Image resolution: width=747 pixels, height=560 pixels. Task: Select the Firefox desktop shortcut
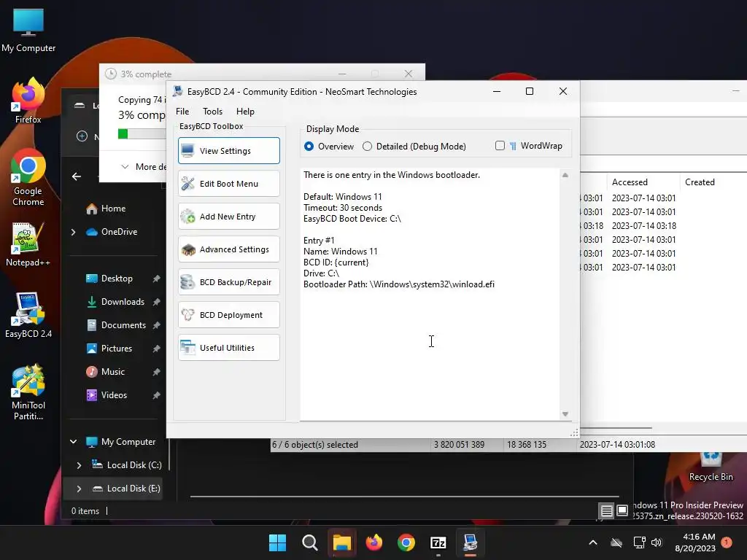coord(28,101)
